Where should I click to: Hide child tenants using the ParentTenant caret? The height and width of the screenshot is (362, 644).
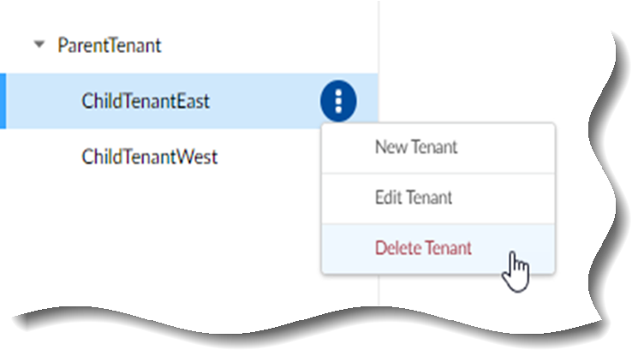point(38,45)
